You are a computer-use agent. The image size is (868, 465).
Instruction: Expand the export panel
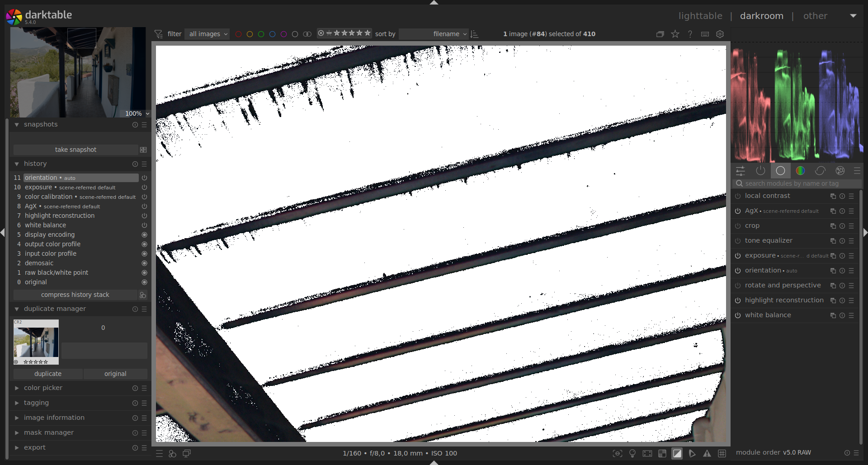[35, 447]
